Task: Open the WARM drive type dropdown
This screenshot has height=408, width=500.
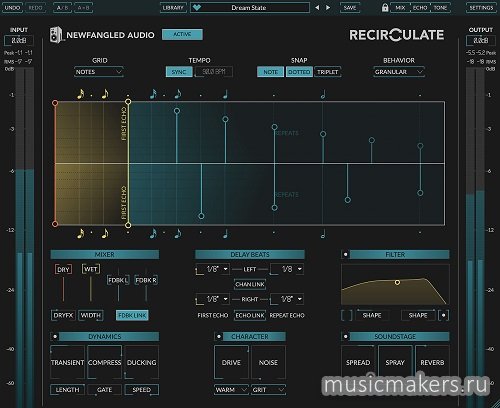Action: [231, 390]
